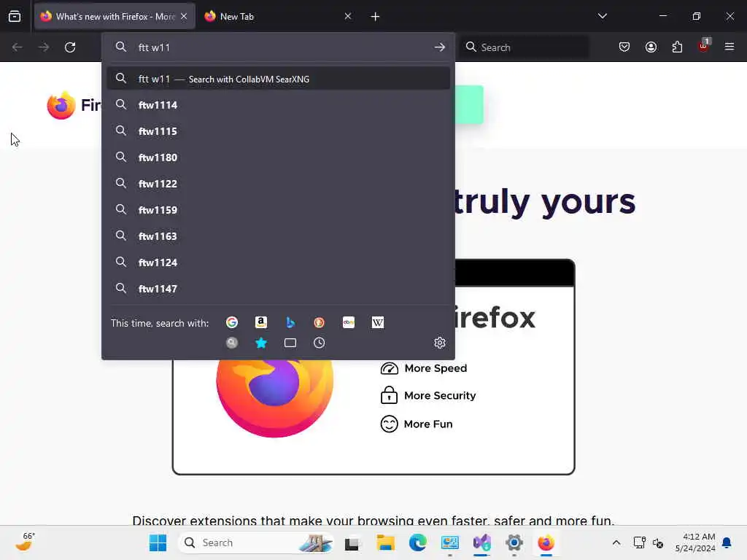The image size is (747, 560).
Task: Close the New Tab tab
Action: [348, 16]
